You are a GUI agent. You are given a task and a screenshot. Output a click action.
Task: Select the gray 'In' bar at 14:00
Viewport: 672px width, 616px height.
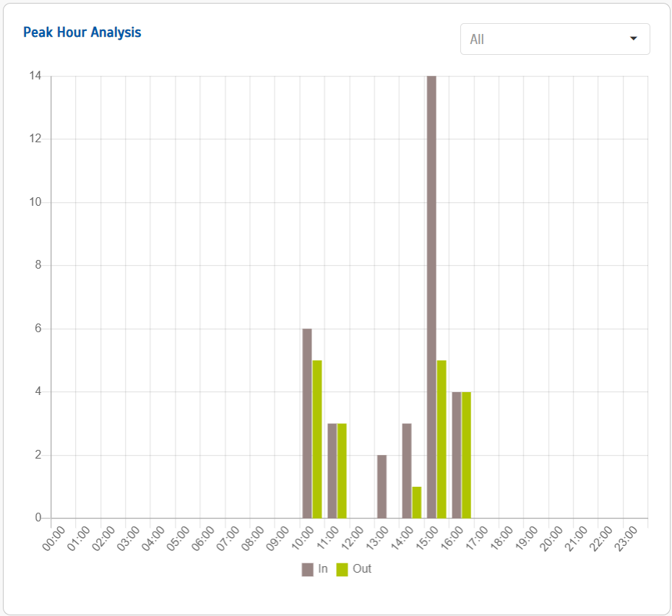[407, 471]
